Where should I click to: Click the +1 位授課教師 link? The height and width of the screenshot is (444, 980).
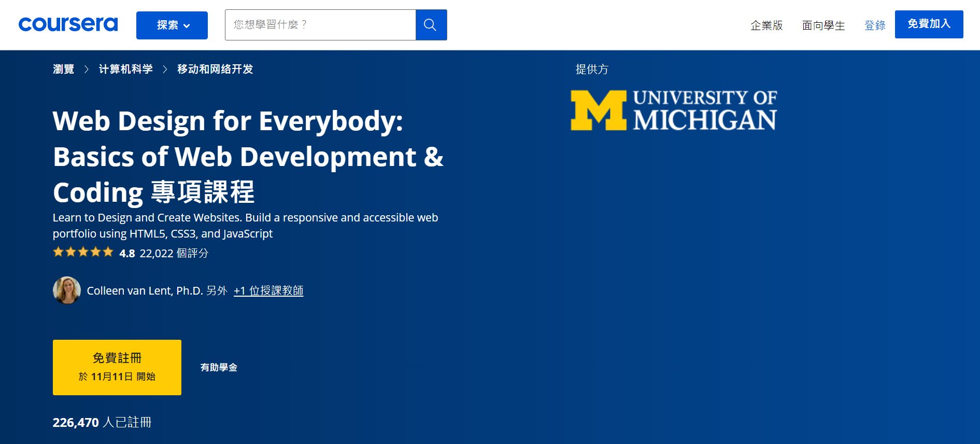tap(268, 291)
